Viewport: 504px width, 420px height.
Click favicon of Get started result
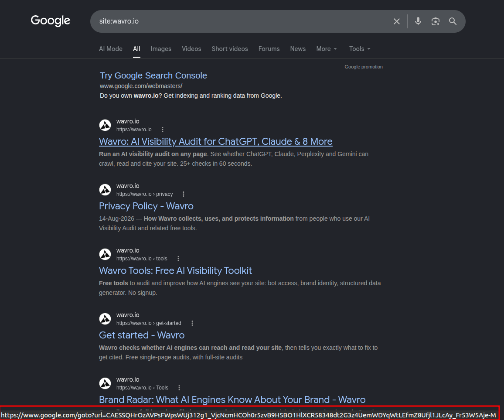(x=105, y=319)
